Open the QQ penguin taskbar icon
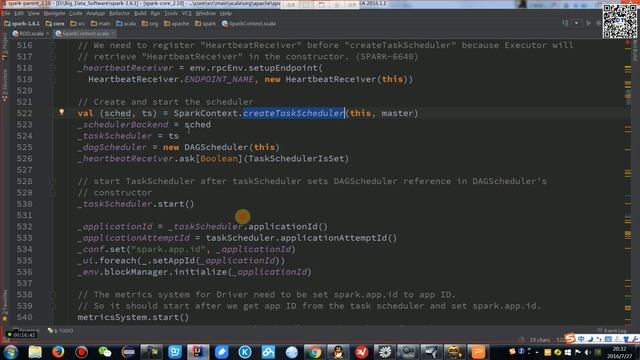The width and height of the screenshot is (640, 360). point(338,352)
